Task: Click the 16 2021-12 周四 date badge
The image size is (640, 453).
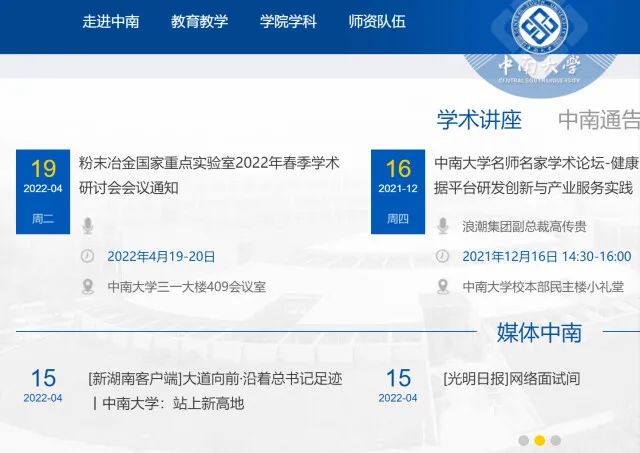Action: coord(398,192)
